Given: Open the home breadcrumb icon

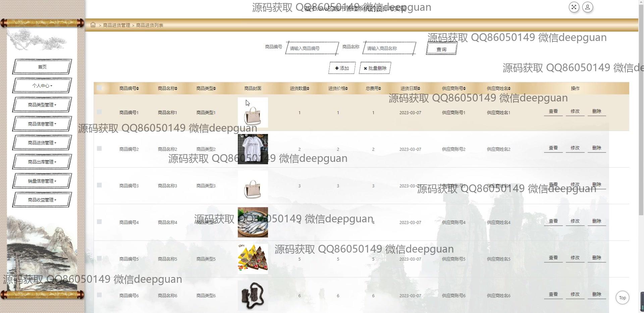Looking at the screenshot, I should point(93,25).
